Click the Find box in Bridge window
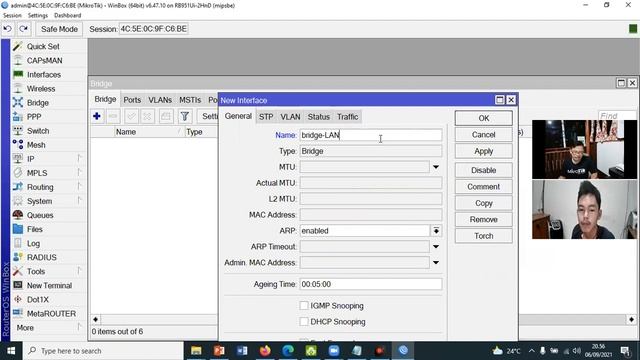The image size is (640, 360). click(616, 116)
